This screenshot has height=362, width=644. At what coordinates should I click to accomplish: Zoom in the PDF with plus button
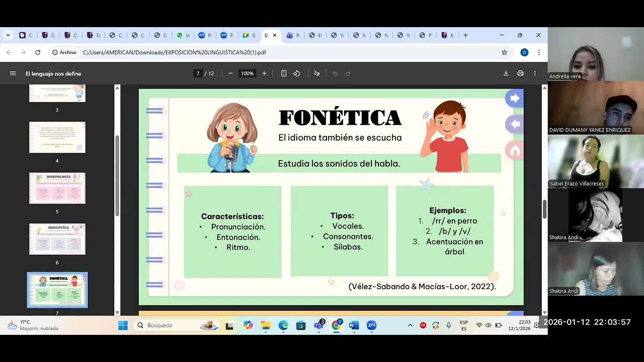click(264, 73)
